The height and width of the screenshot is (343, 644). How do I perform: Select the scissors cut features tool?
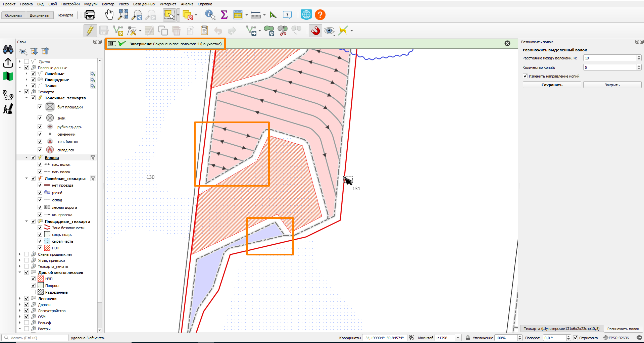click(x=283, y=31)
